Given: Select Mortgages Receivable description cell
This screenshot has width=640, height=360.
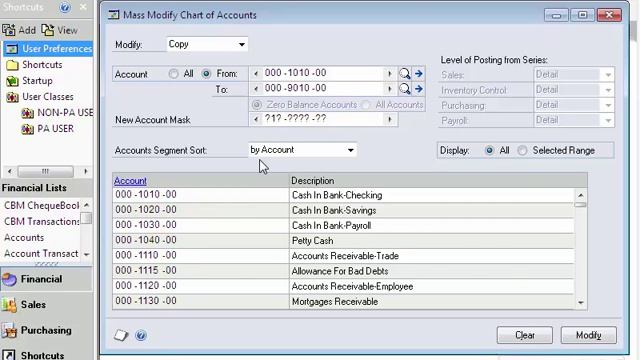Looking at the screenshot, I should [432, 302].
